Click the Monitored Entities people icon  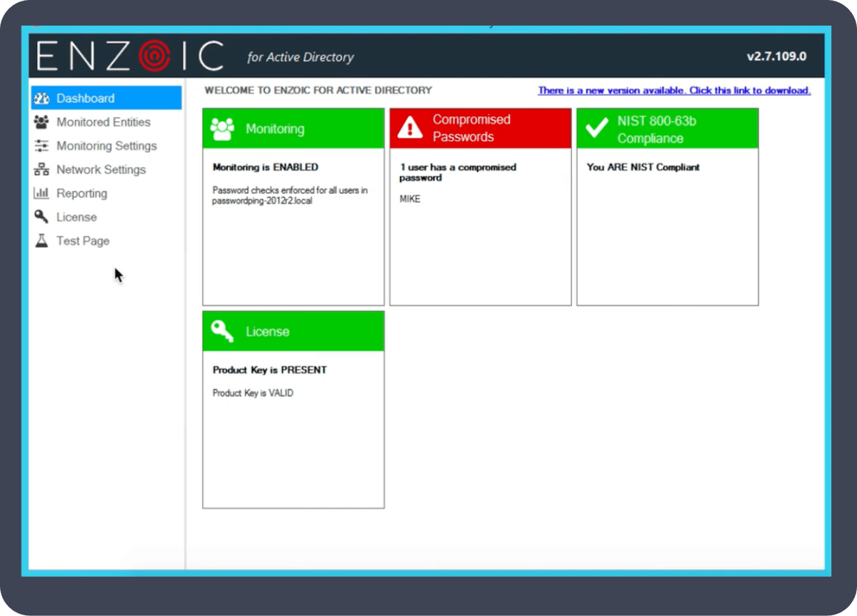click(41, 122)
